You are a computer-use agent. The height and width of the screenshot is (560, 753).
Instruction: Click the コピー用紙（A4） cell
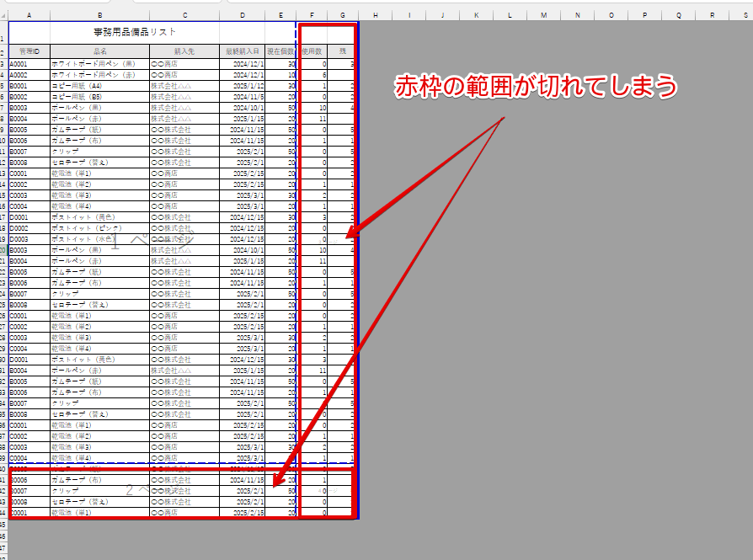click(99, 85)
